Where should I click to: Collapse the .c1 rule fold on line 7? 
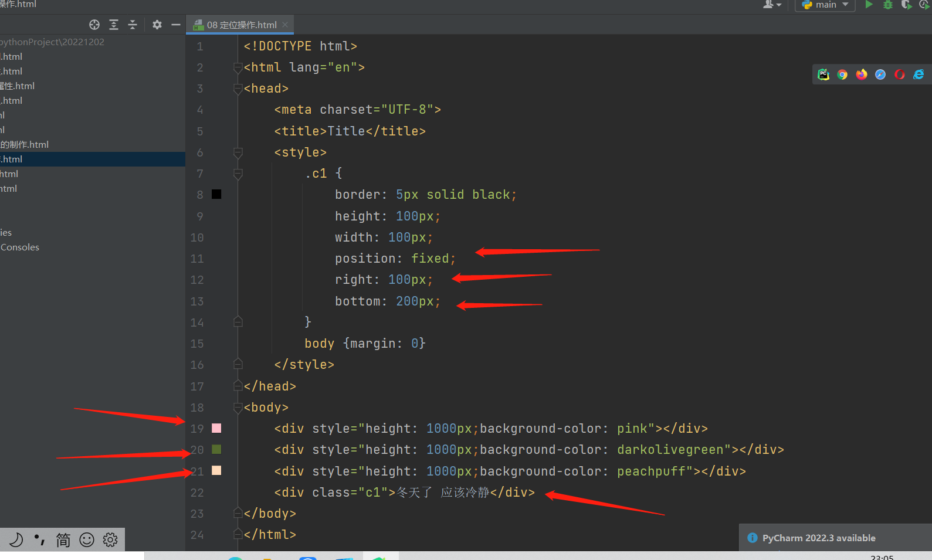tap(238, 174)
